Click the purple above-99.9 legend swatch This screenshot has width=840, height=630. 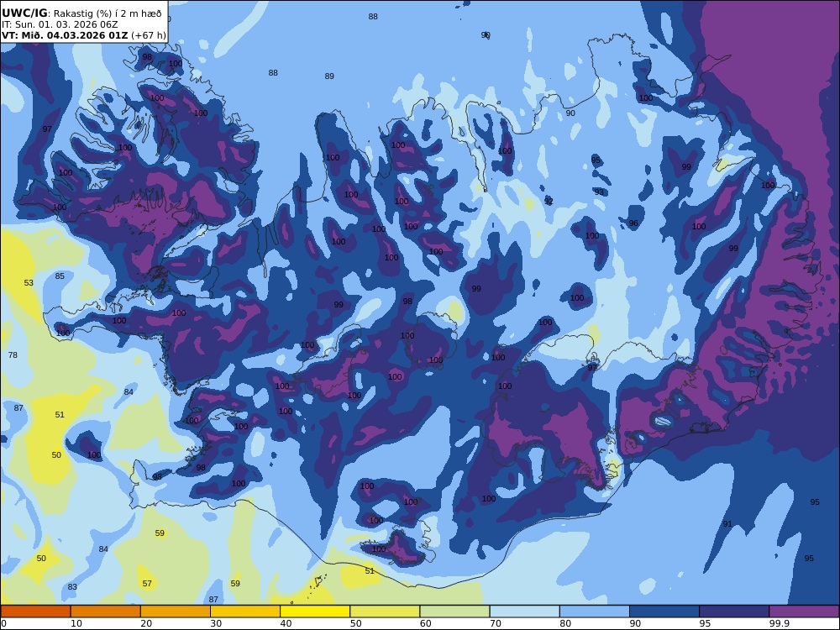804,612
